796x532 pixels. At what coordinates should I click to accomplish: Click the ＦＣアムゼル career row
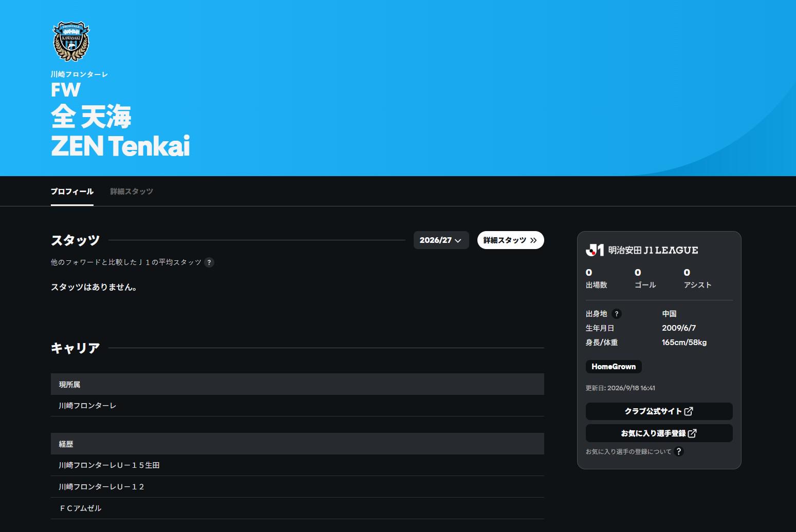[x=297, y=508]
